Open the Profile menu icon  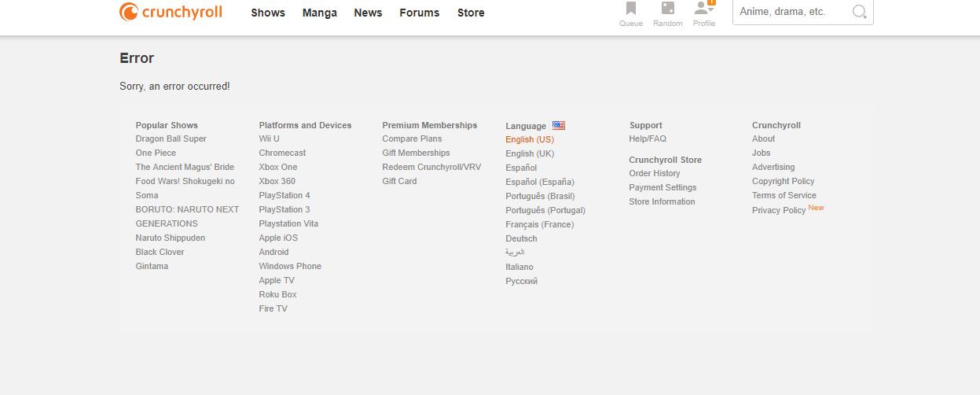pyautogui.click(x=704, y=9)
